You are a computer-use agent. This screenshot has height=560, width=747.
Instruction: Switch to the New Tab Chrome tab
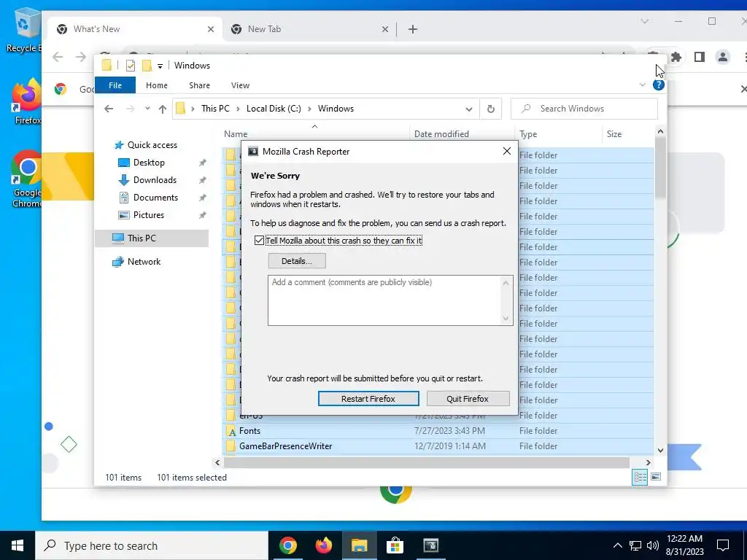coord(309,29)
